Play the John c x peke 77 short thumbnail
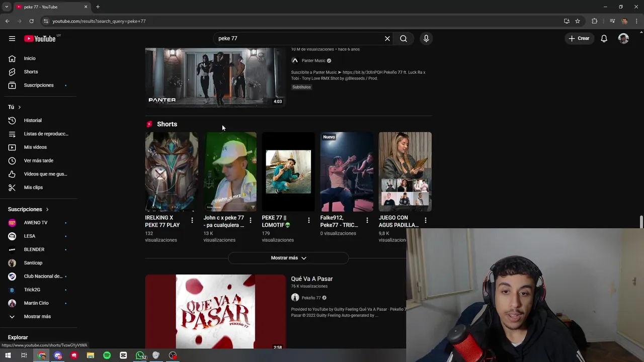Screen dimensions: 644x362 [230, 171]
